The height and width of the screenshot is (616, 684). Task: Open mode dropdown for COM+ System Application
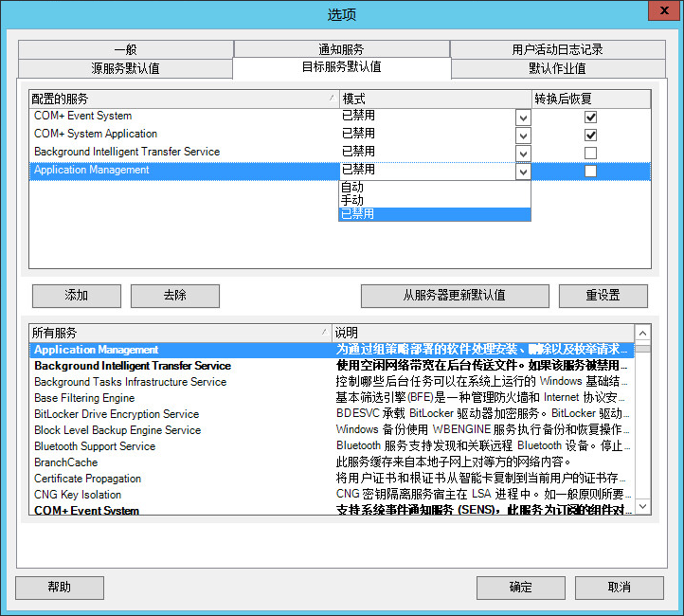pos(523,136)
